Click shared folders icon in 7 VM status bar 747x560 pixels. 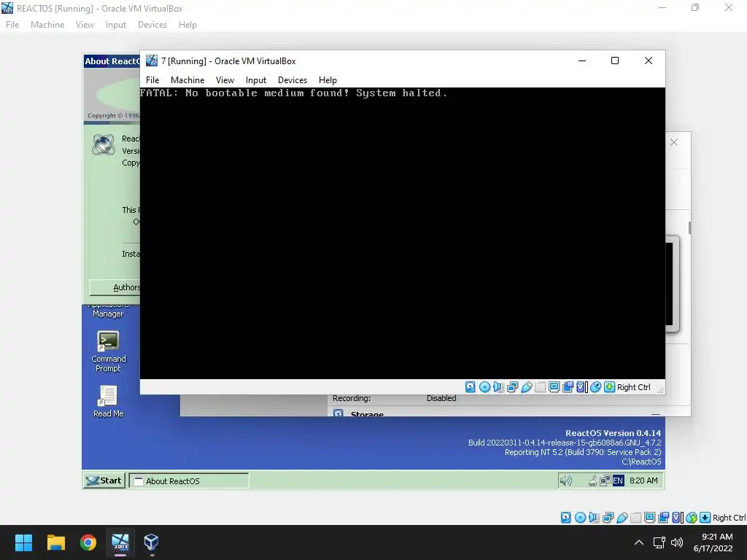click(541, 387)
